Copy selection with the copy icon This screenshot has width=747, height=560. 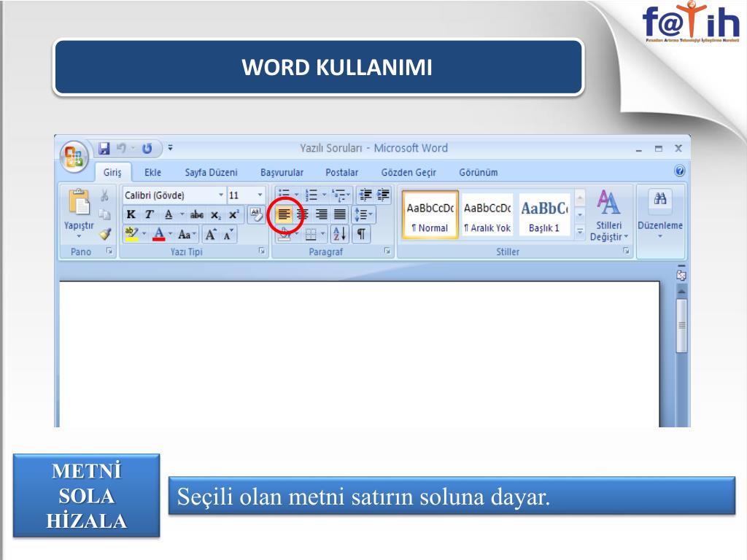(104, 215)
